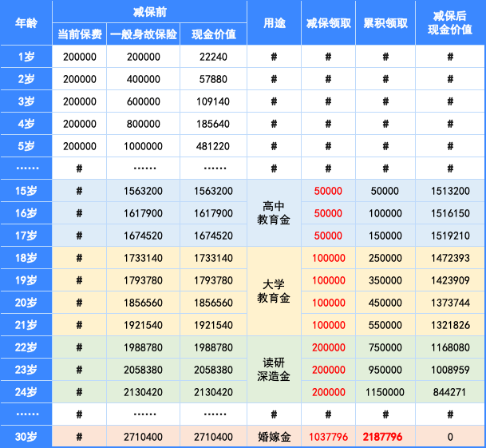
Task: Click cash value 22240
Action: pos(213,57)
